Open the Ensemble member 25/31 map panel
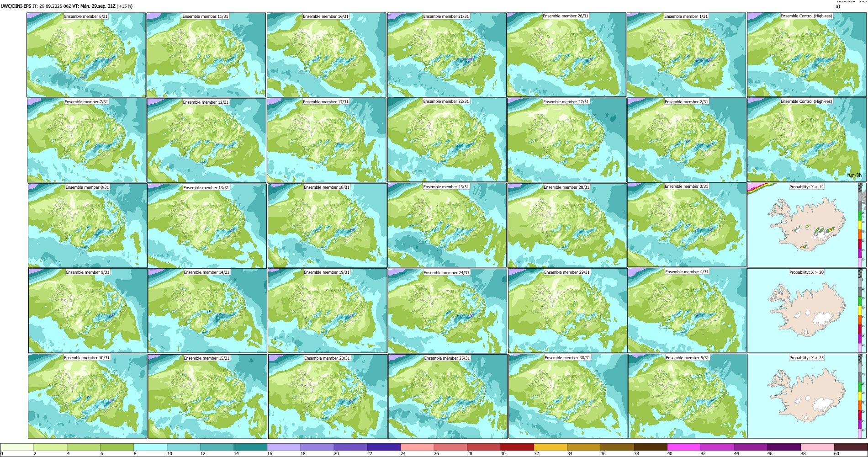The image size is (868, 457). (448, 396)
